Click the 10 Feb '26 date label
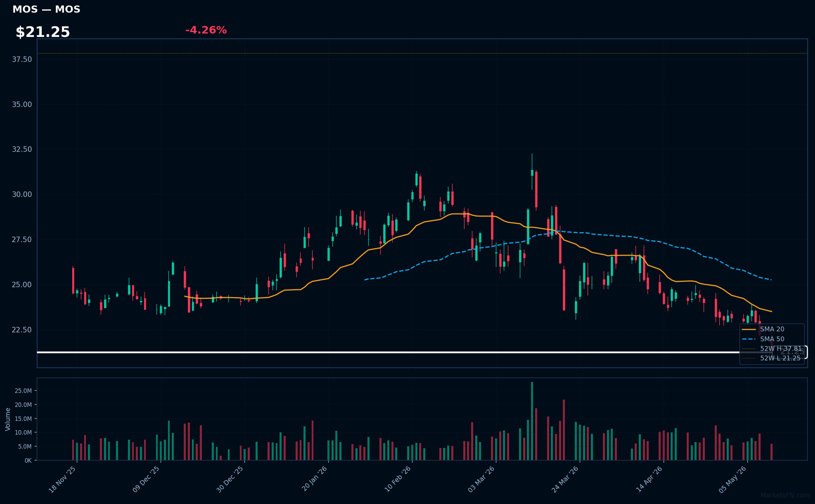The width and height of the screenshot is (815, 504). coord(398,479)
